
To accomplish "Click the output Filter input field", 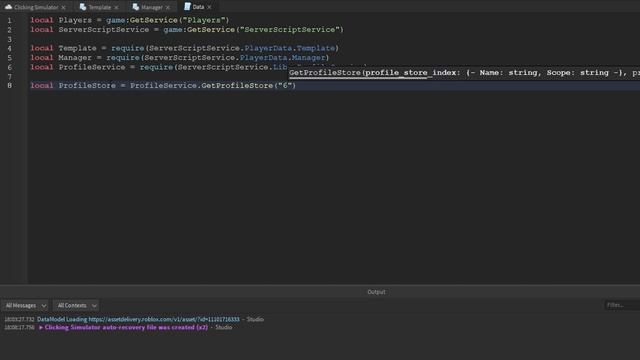I will click(x=622, y=305).
